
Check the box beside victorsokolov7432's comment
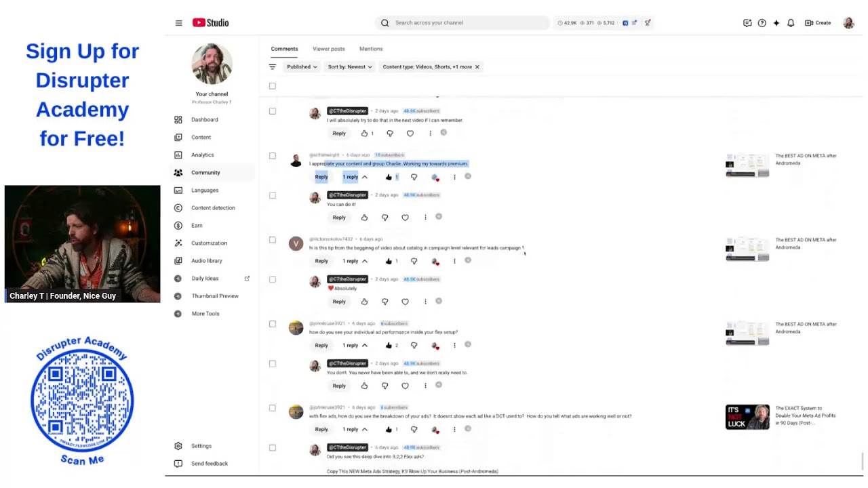[x=273, y=240]
